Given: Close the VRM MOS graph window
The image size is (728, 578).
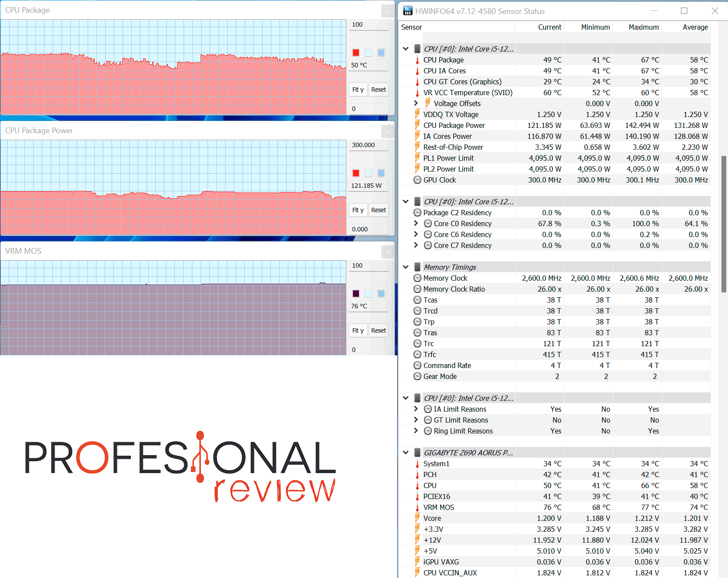Looking at the screenshot, I should (387, 251).
